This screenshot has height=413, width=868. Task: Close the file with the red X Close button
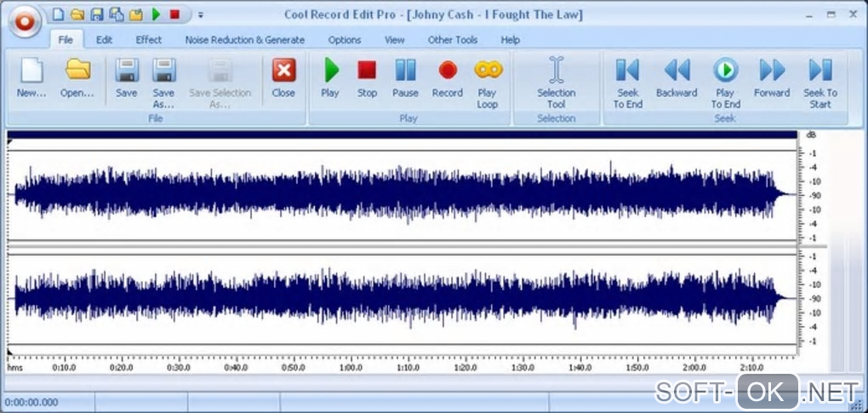click(x=283, y=78)
